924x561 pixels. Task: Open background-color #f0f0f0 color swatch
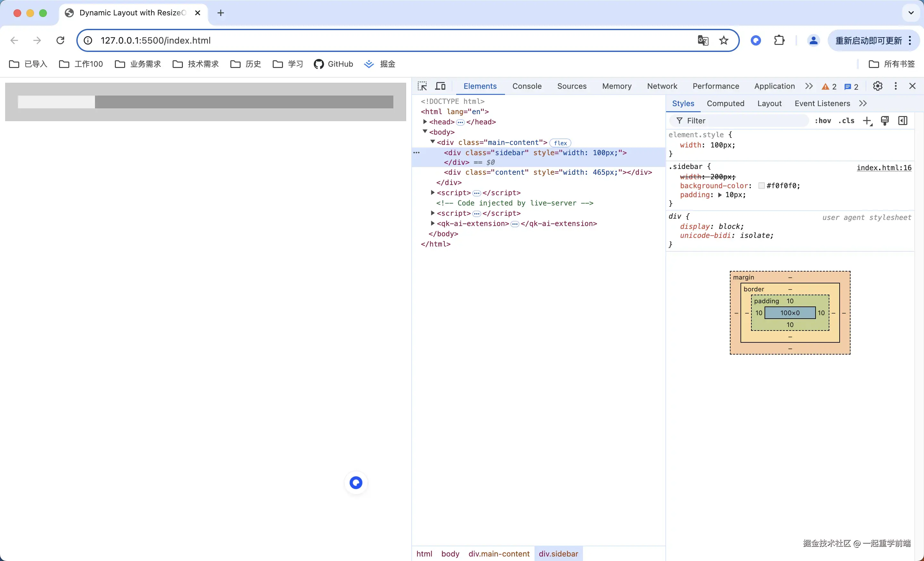[x=761, y=186]
